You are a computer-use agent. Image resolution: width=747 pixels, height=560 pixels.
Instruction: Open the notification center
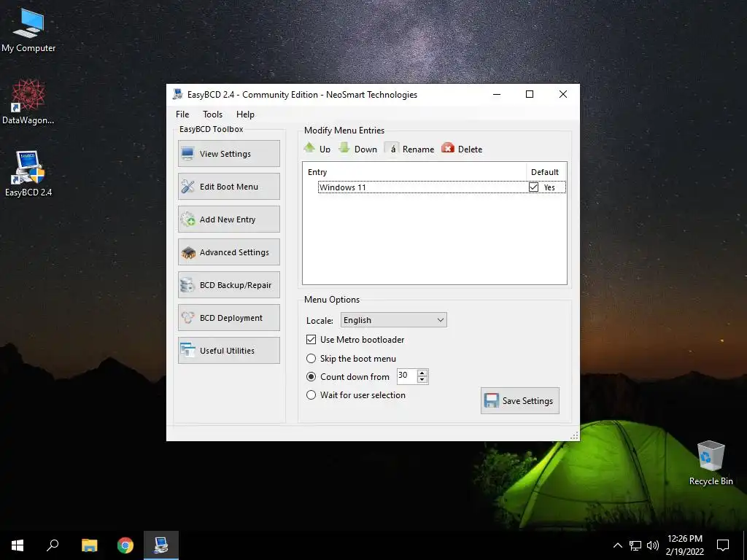[x=723, y=545]
